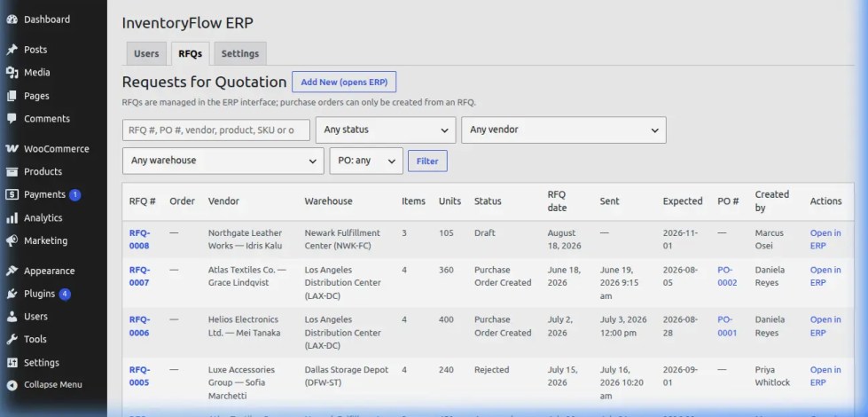
Task: Open the Any status dropdown
Action: point(386,130)
